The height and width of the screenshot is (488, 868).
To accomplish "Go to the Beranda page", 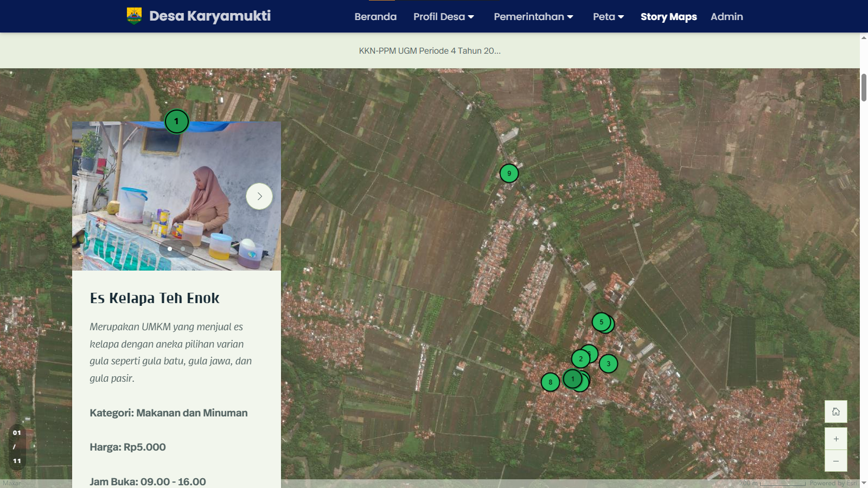I will click(x=375, y=17).
